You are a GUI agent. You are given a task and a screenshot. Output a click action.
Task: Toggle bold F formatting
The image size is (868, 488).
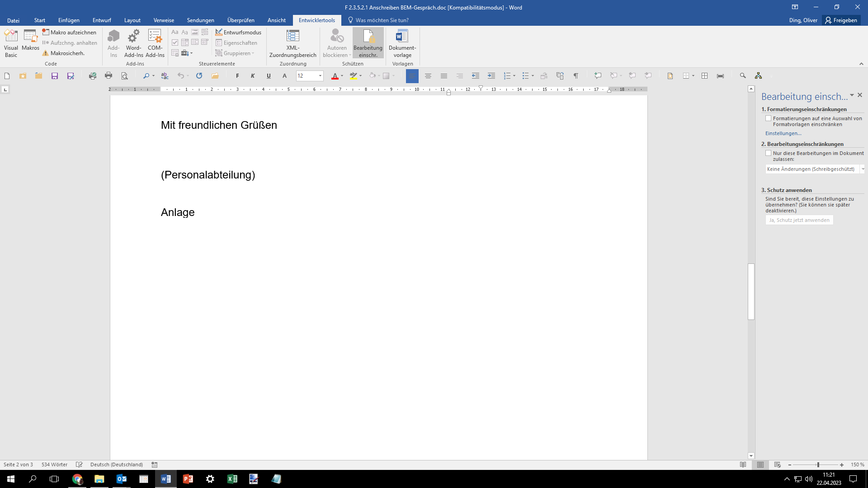[x=237, y=76]
